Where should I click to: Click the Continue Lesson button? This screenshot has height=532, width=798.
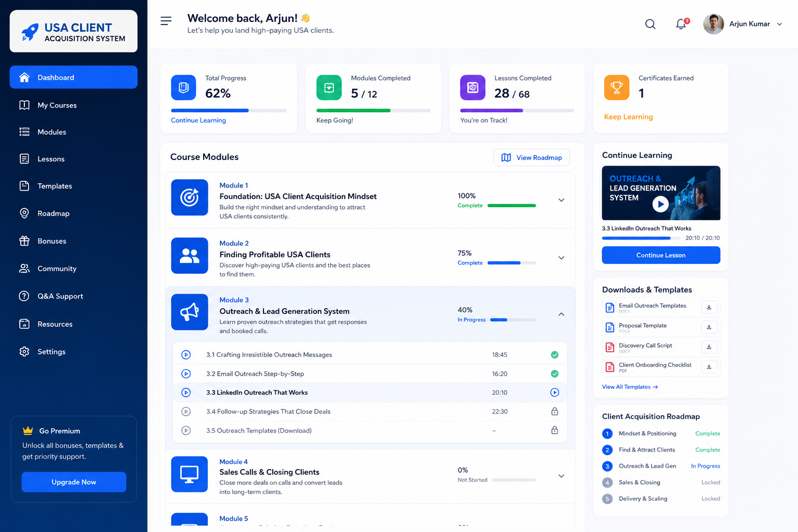(x=661, y=255)
